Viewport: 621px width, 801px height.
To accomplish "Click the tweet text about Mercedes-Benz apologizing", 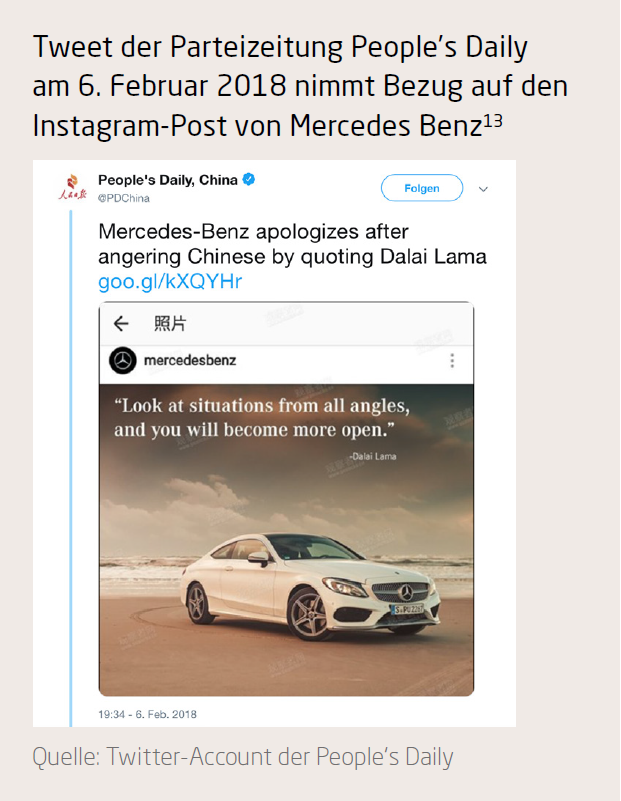I will (x=292, y=244).
